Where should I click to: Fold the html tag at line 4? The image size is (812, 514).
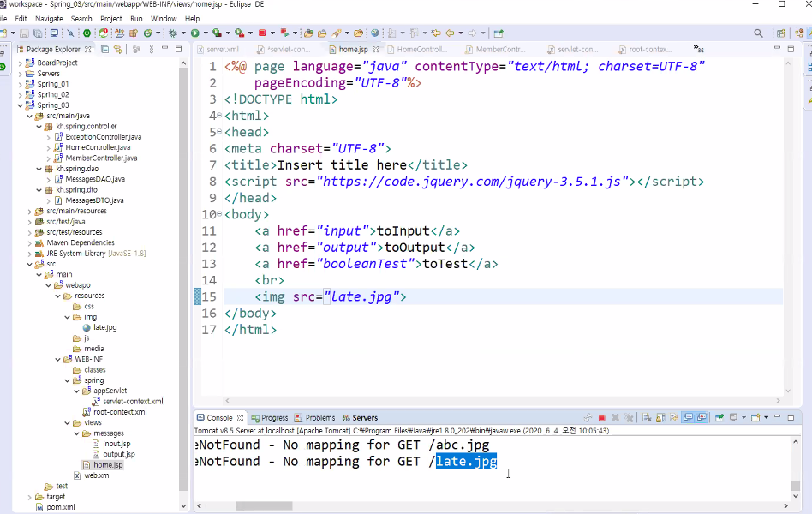[x=219, y=116]
